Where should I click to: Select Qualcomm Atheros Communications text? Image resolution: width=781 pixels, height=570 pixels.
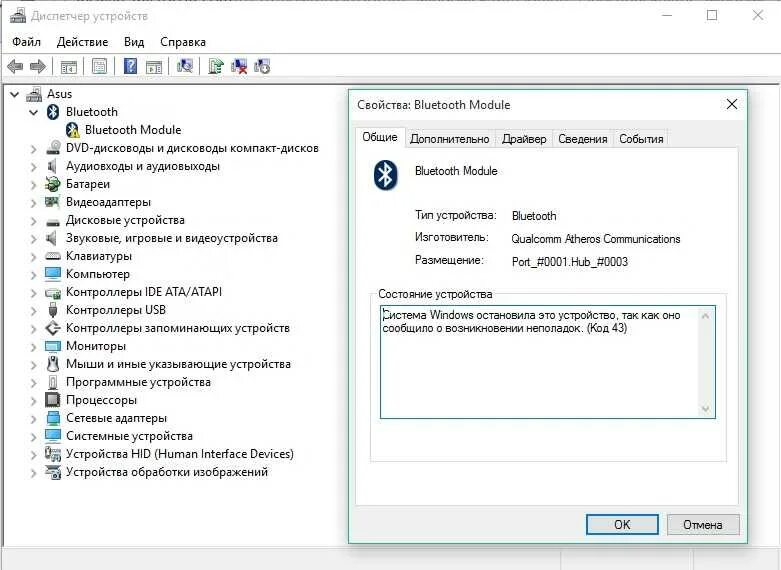coord(596,239)
